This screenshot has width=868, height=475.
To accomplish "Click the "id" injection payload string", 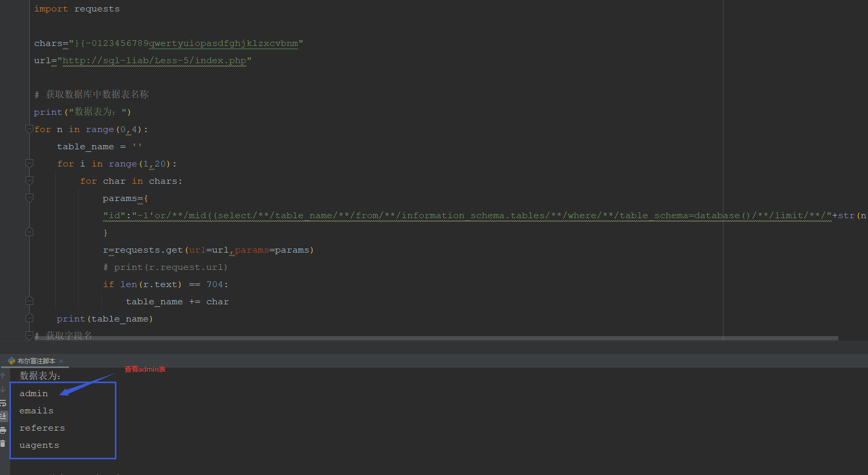I will point(467,216).
